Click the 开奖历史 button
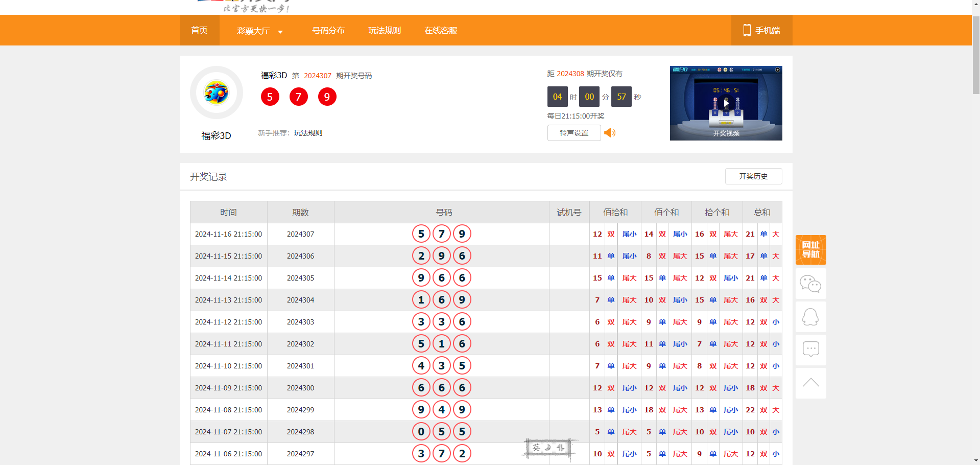The image size is (980, 465). [x=753, y=176]
